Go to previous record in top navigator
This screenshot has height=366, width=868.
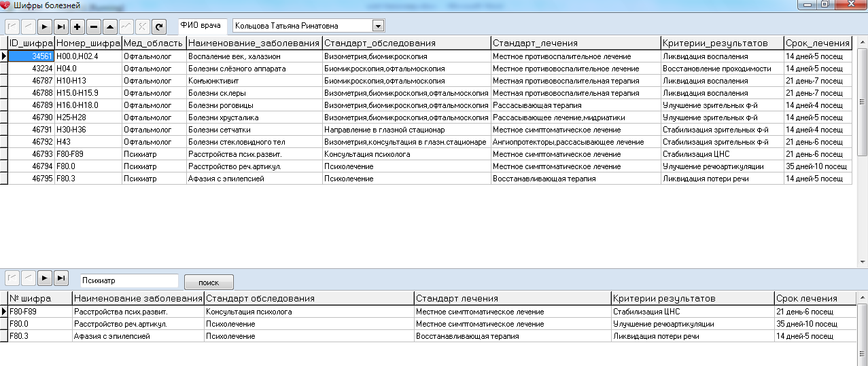point(29,26)
